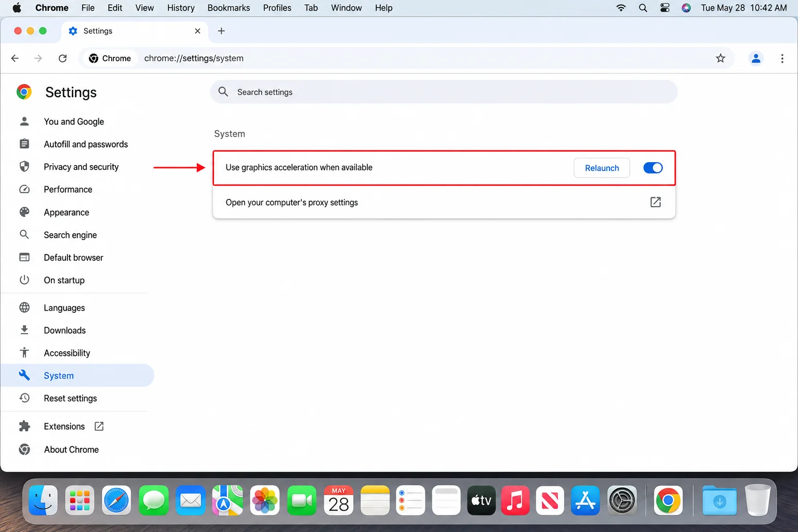798x532 pixels.
Task: Open Downloads folder in the Dock
Action: pyautogui.click(x=720, y=500)
